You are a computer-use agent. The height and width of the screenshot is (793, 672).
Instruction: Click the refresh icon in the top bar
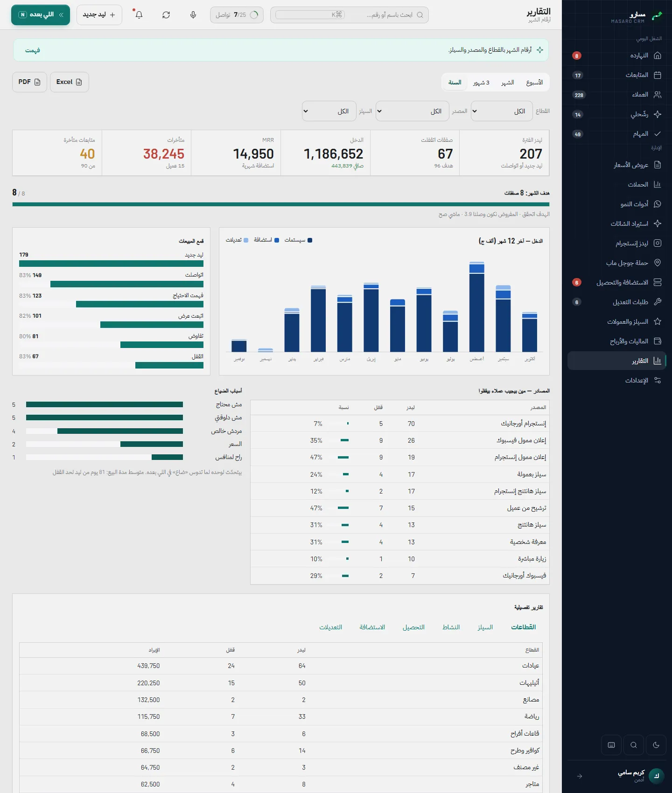pyautogui.click(x=166, y=15)
